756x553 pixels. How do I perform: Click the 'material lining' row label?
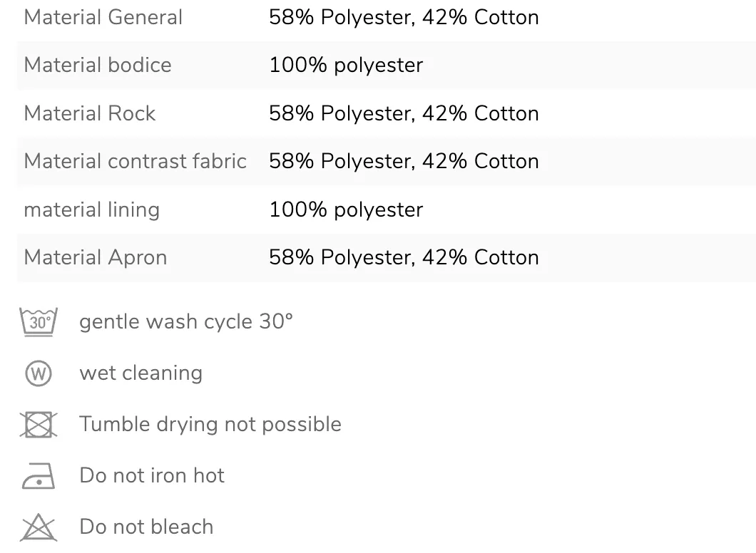[91, 210]
